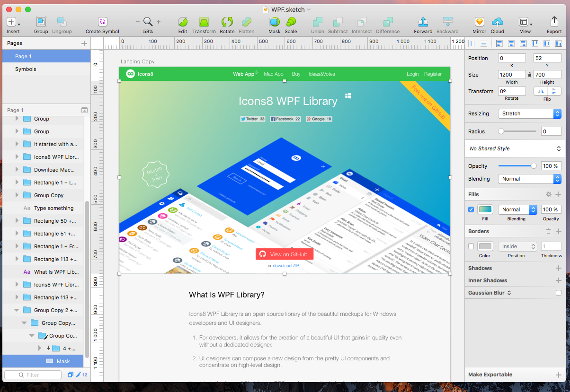Add a new fill
This screenshot has height=392, width=570.
click(x=558, y=194)
